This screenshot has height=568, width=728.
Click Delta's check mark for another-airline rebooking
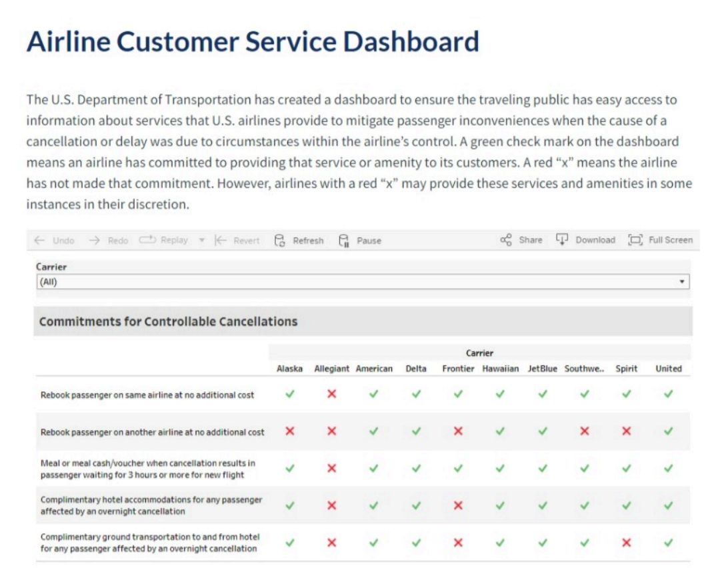click(x=417, y=431)
